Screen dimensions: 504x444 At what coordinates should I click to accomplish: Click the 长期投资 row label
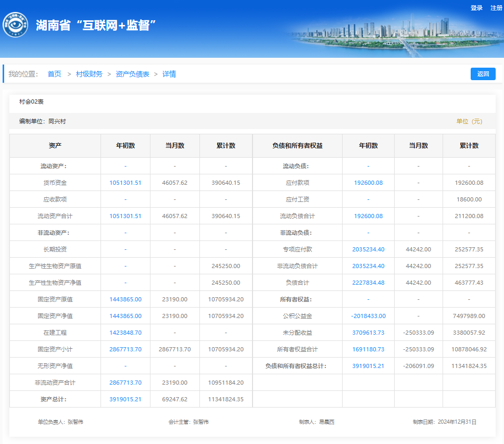pos(55,249)
